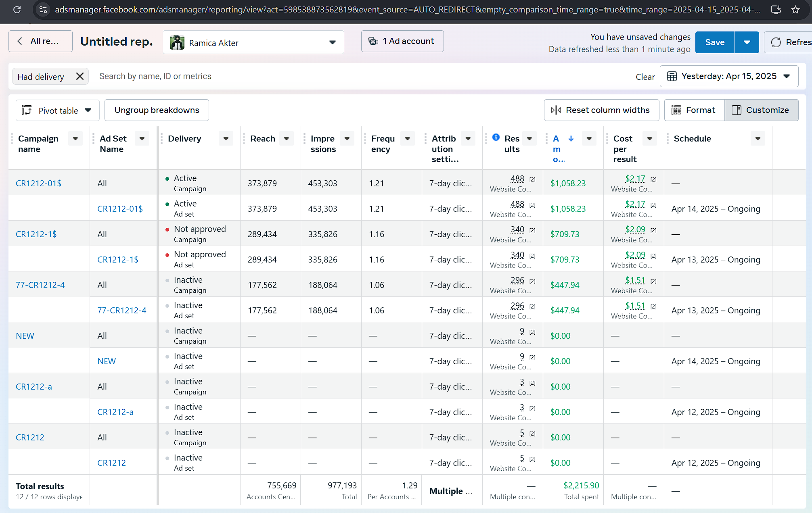The height and width of the screenshot is (513, 812).
Task: Click the Reset column widths button
Action: click(x=601, y=110)
